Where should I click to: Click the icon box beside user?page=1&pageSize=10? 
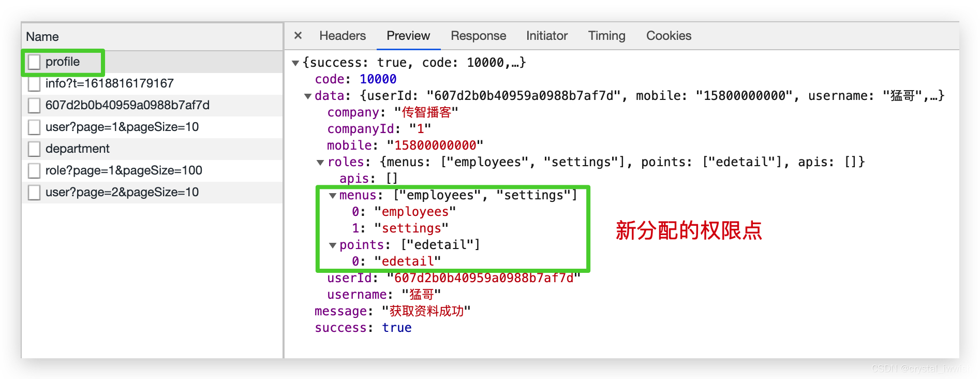[x=34, y=127]
